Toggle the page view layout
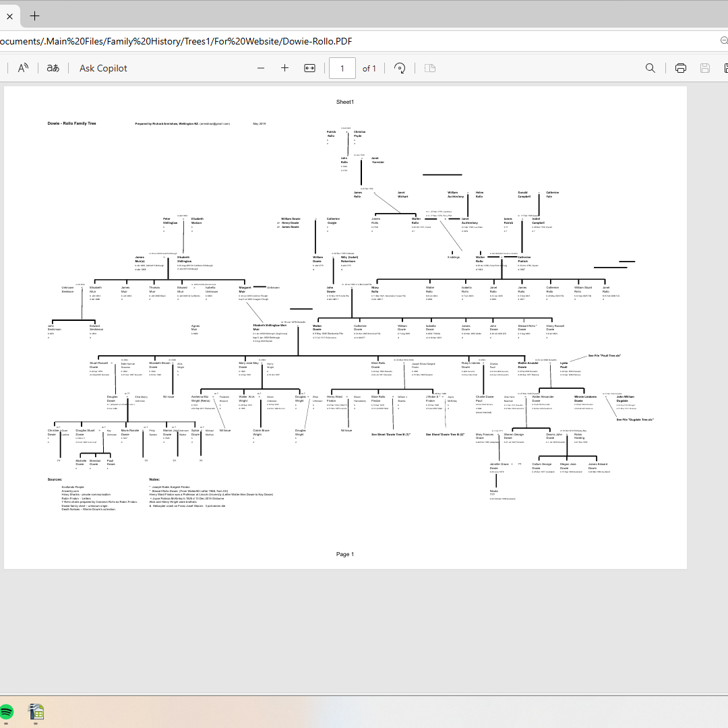728x728 pixels. (429, 68)
